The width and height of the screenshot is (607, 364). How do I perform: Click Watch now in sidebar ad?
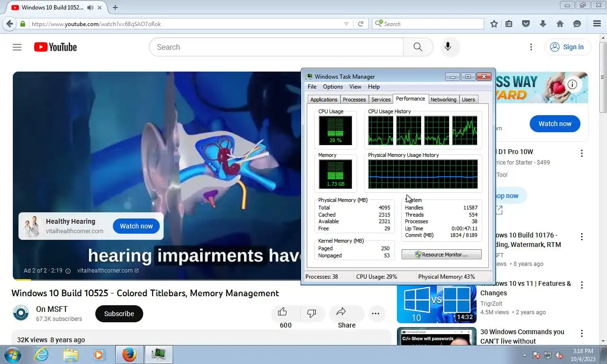555,124
